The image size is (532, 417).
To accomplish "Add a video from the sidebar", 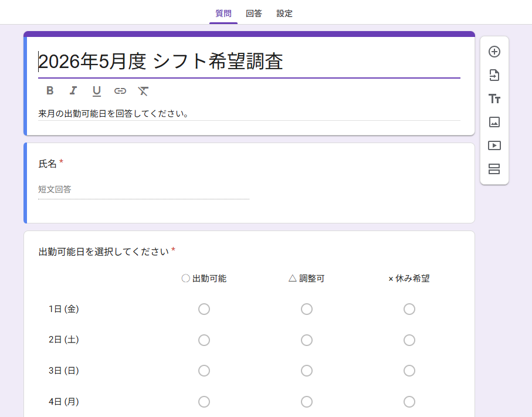I will pos(494,145).
